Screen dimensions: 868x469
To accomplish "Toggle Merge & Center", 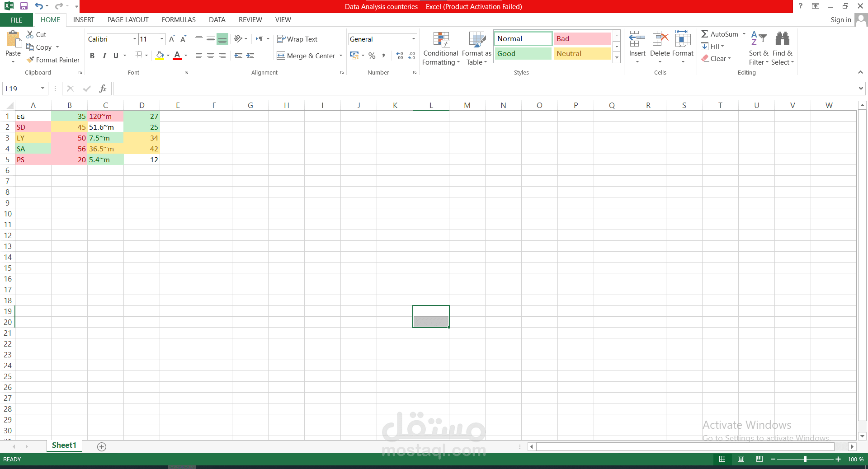I will pyautogui.click(x=306, y=56).
